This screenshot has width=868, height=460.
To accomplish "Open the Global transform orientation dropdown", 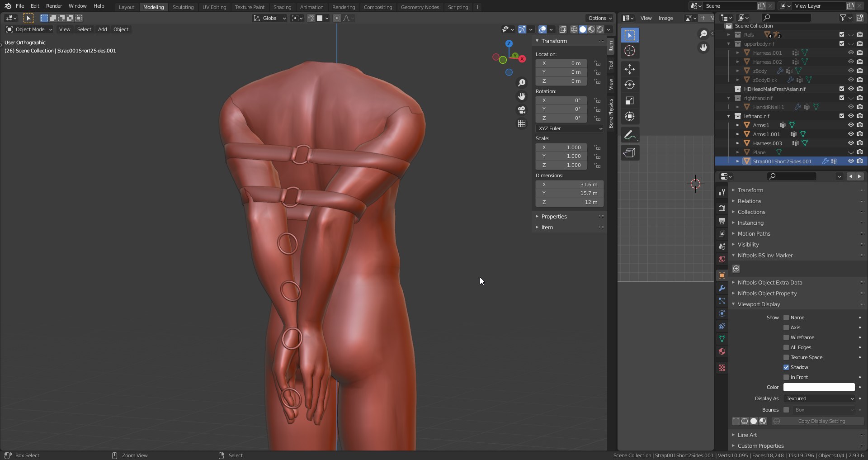I will tap(270, 18).
